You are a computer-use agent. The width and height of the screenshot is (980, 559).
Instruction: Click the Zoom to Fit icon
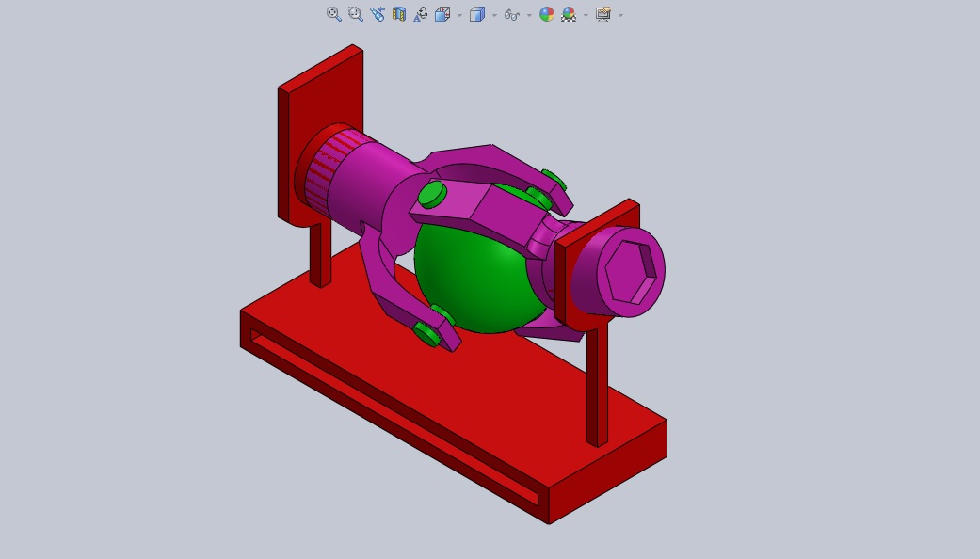334,14
